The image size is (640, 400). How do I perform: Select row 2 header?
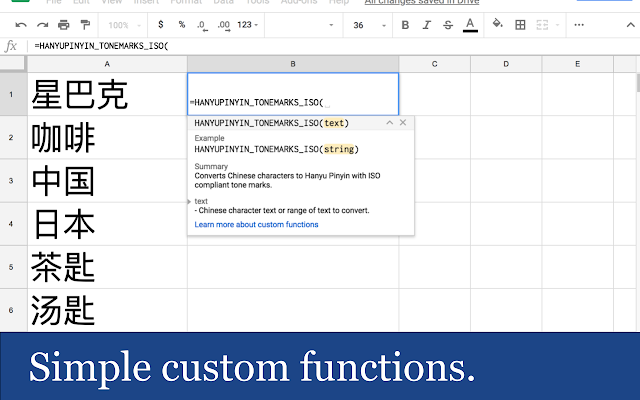[11, 138]
